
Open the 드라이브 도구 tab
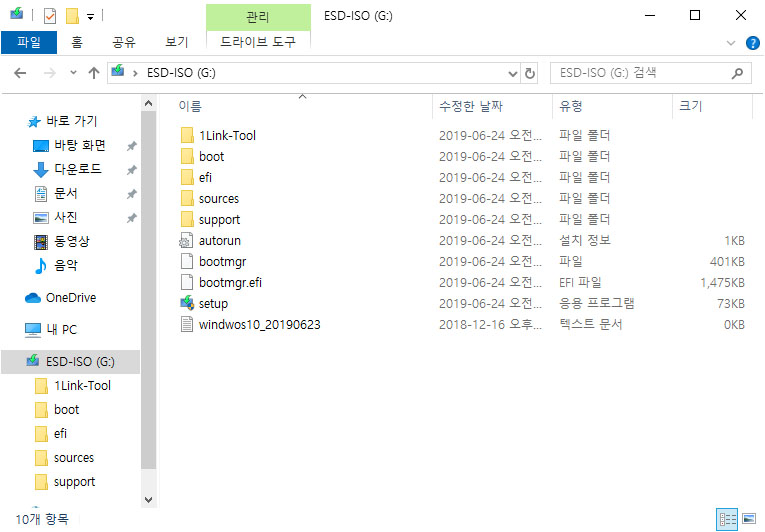(258, 42)
